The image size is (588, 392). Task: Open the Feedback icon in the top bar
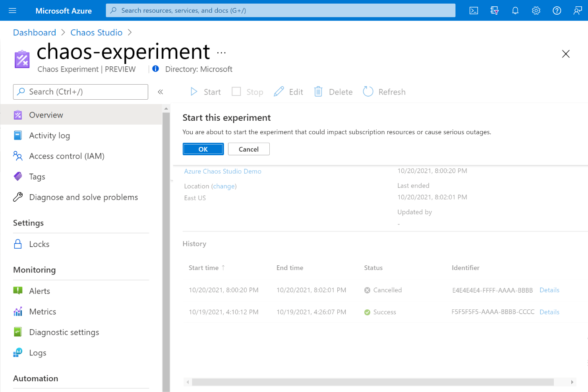pyautogui.click(x=578, y=11)
